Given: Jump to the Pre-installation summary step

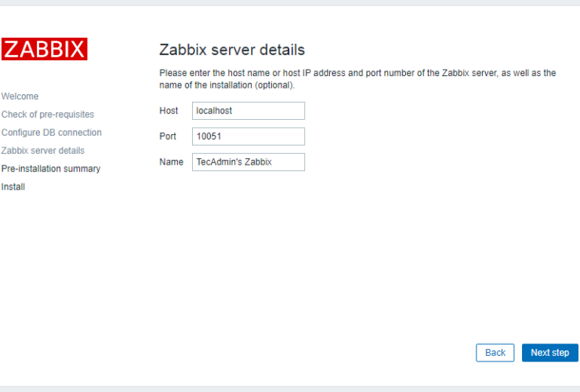Looking at the screenshot, I should tap(51, 169).
